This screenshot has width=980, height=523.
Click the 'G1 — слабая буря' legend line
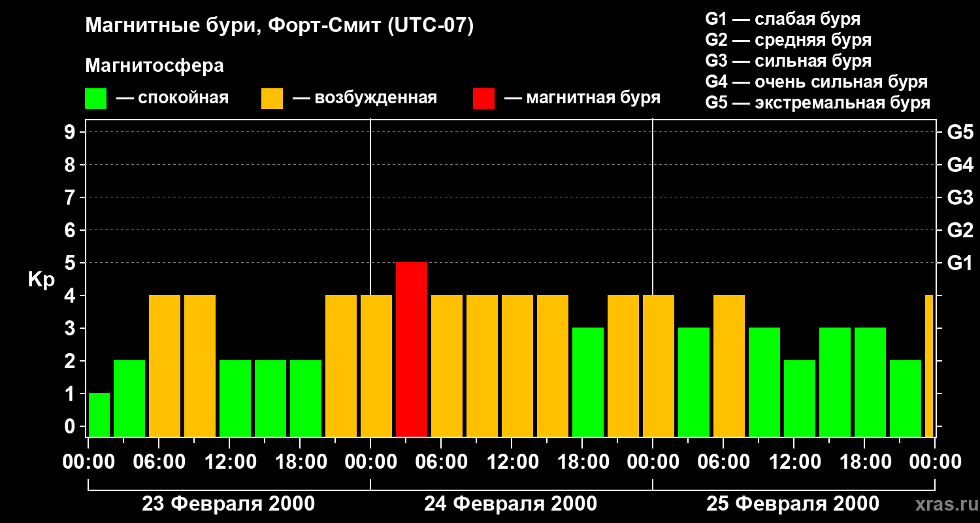point(783,19)
